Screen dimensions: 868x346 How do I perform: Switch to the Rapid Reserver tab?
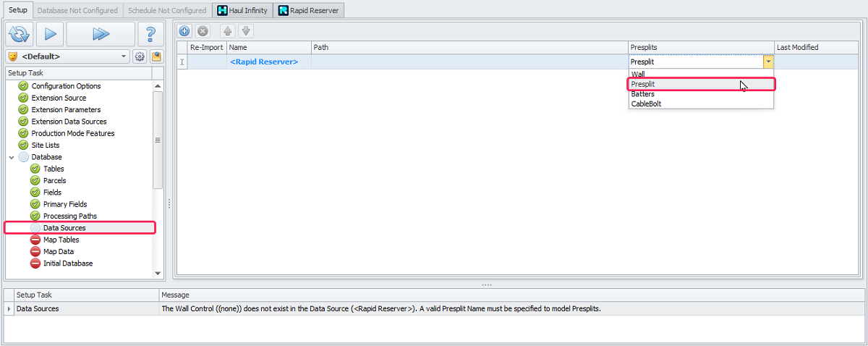[308, 10]
